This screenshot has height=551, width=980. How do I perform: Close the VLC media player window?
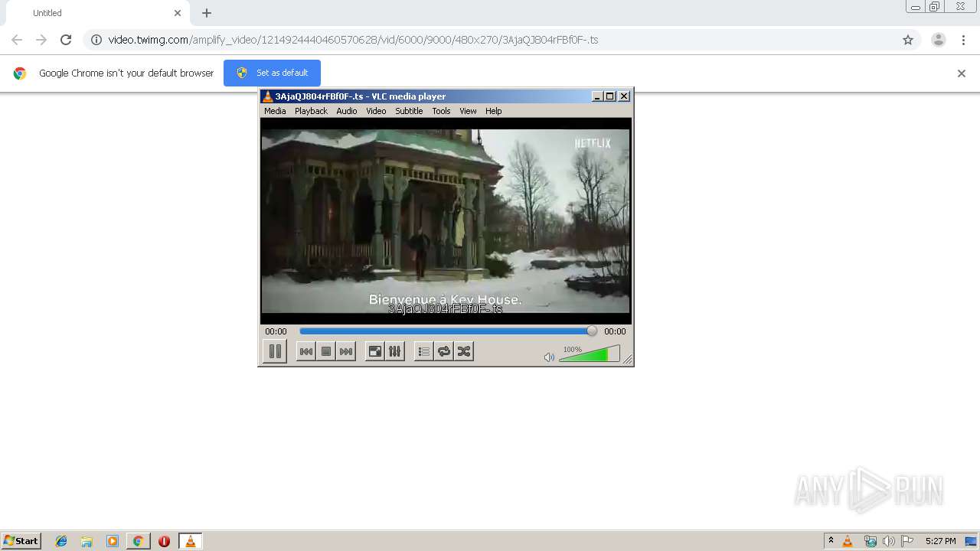[624, 96]
